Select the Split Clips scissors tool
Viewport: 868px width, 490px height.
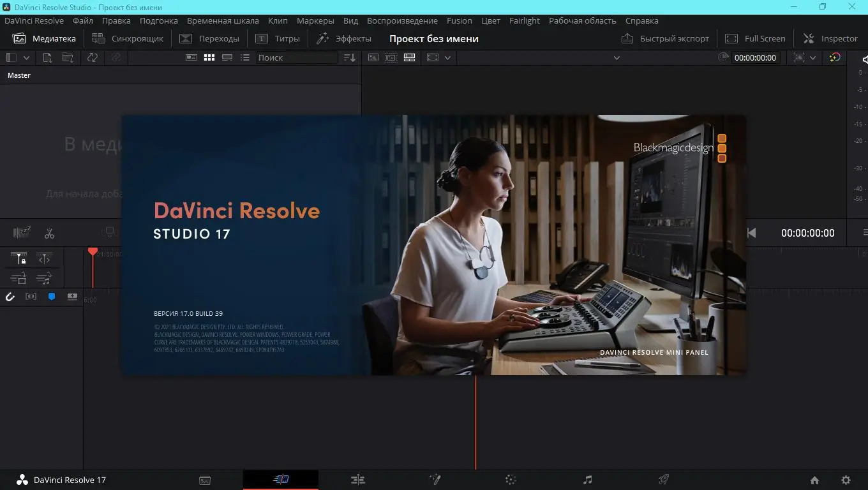pyautogui.click(x=49, y=234)
